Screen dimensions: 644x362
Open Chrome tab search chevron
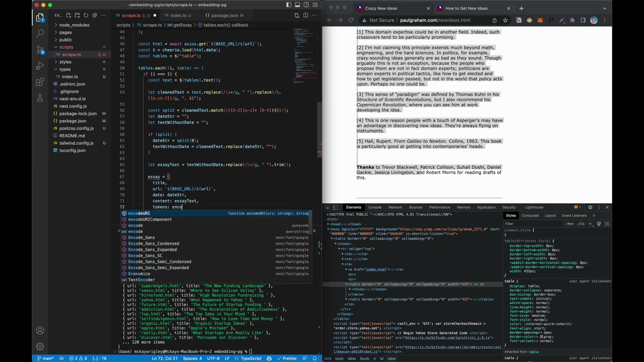pos(604,8)
